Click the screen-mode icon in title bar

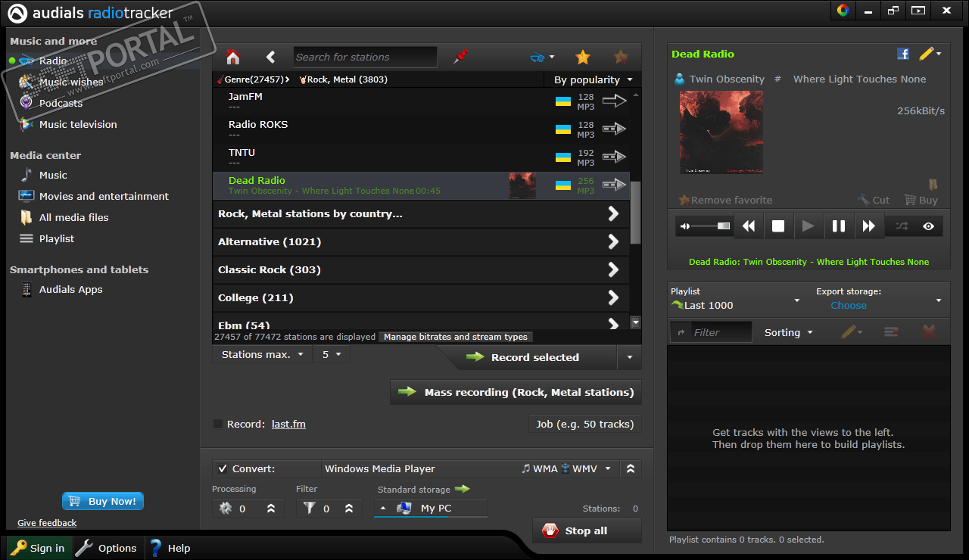click(918, 11)
